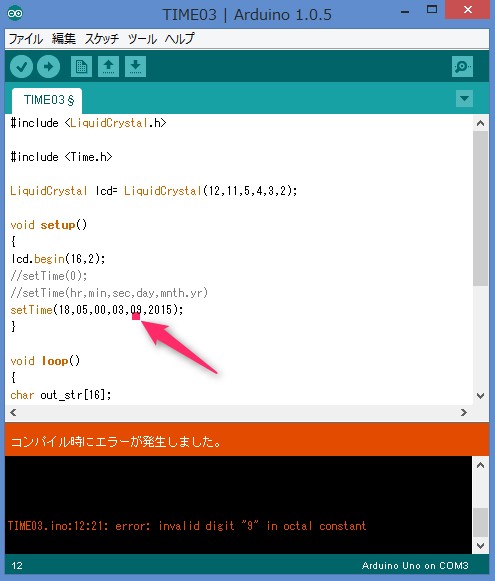Click editor scrollbar down arrow
The image size is (495, 581).
481,396
